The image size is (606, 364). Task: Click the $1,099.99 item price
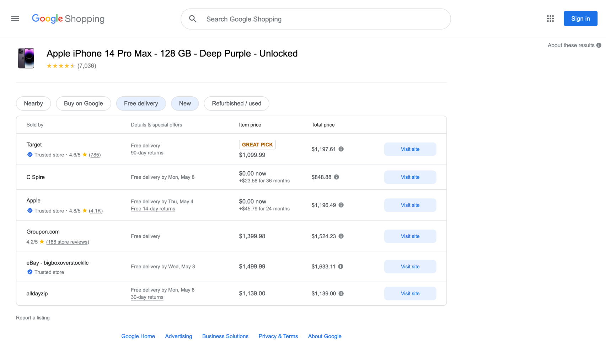pyautogui.click(x=252, y=155)
